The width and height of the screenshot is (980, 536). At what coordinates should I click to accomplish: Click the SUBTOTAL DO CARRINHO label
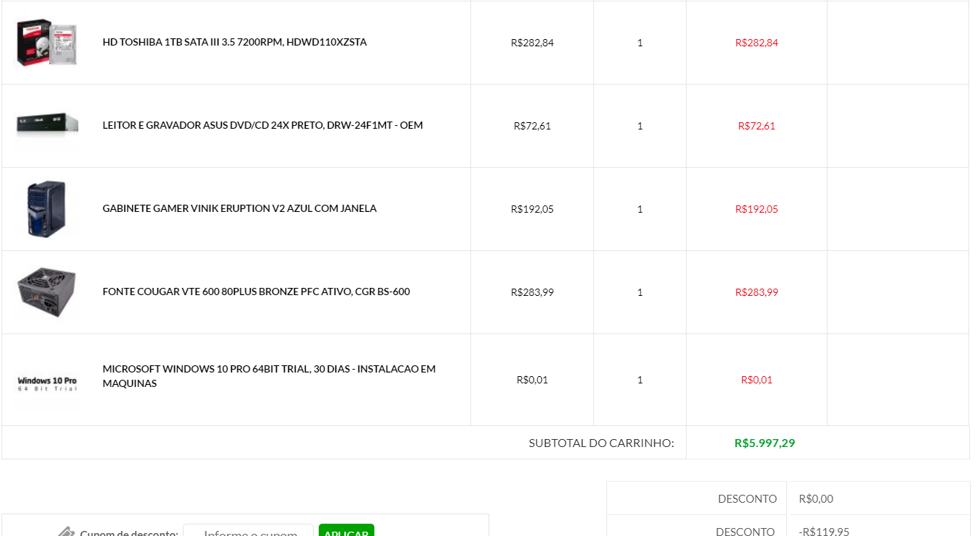601,443
